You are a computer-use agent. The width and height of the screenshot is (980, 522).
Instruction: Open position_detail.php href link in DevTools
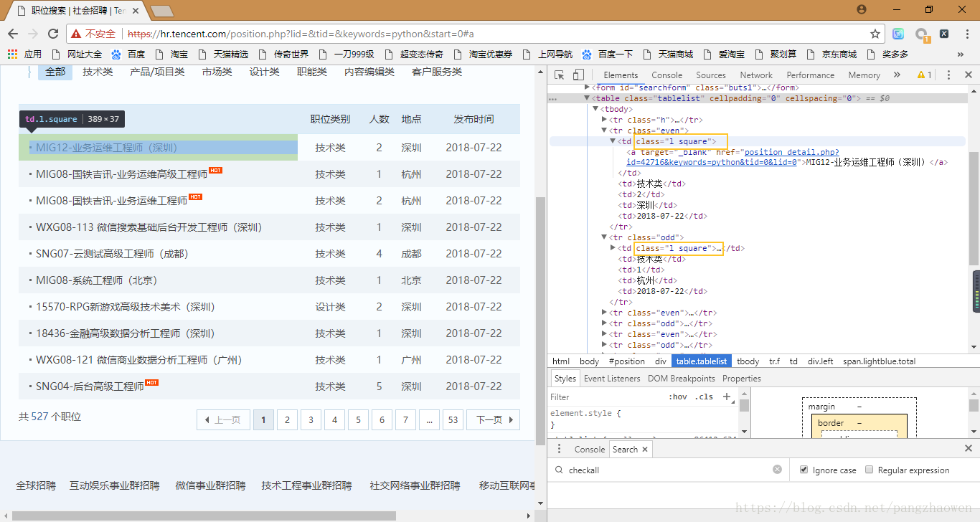pyautogui.click(x=732, y=157)
